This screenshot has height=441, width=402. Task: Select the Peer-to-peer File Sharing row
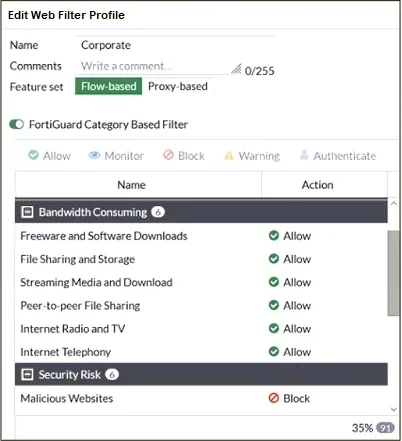coord(201,305)
